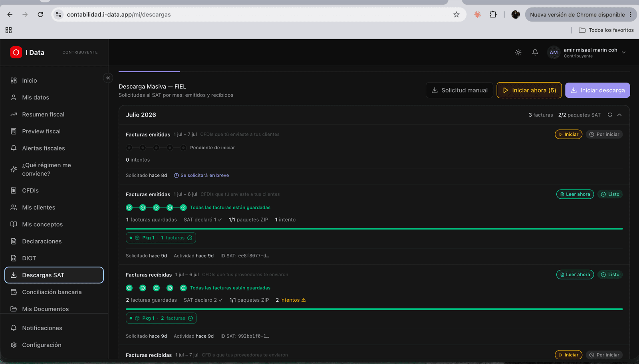Reload the page in Chrome
This screenshot has width=639, height=364.
pos(40,14)
